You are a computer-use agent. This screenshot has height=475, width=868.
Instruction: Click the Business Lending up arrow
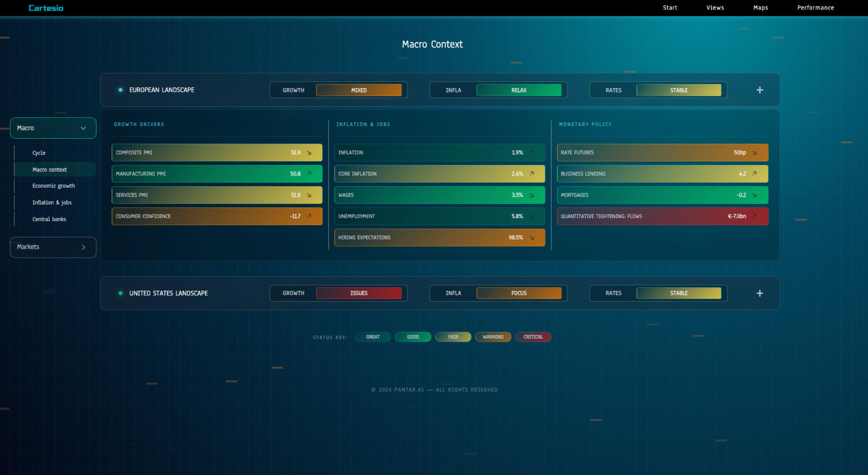pos(754,174)
